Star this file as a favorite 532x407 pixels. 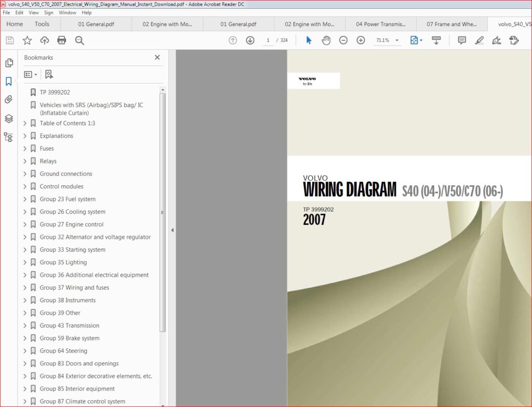(x=27, y=40)
